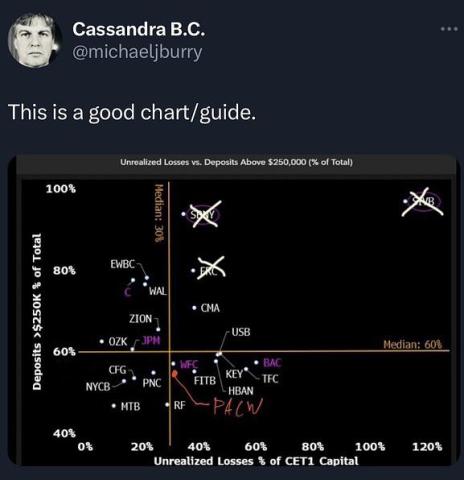Click the USB data label

pyautogui.click(x=241, y=332)
